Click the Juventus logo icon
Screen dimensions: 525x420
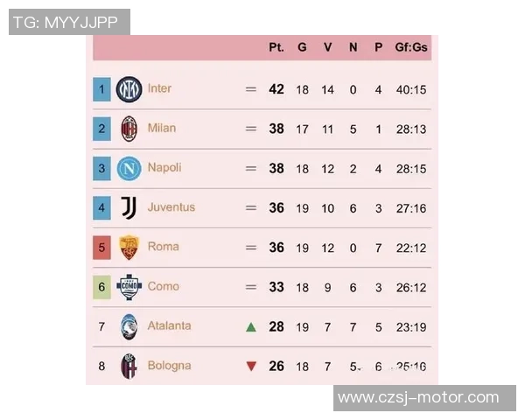tap(129, 207)
